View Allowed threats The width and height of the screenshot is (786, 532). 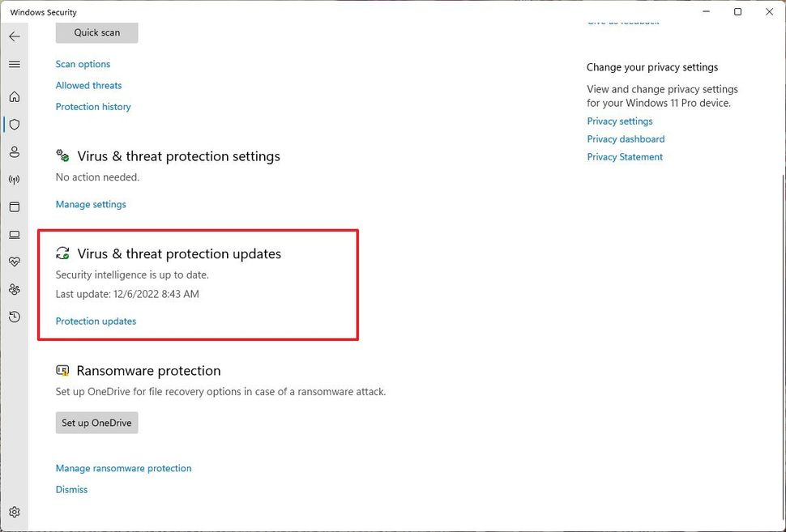(x=88, y=85)
